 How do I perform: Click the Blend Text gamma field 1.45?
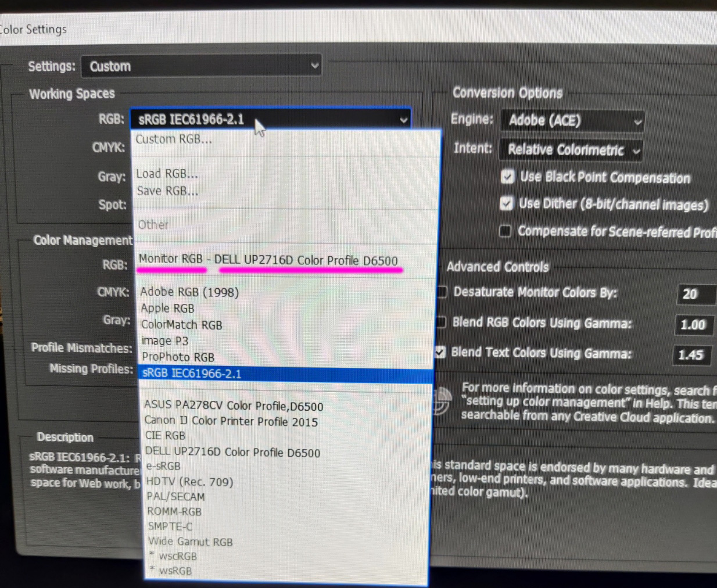tap(691, 354)
